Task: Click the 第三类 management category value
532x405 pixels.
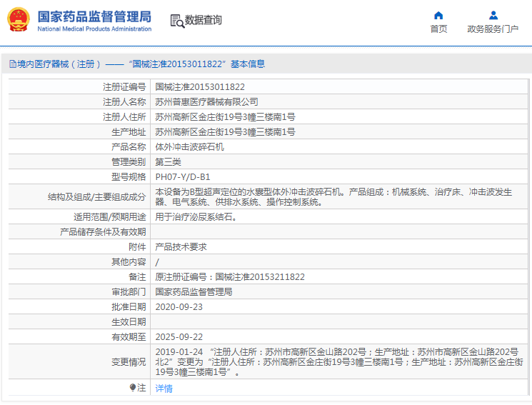Action: 169,161
